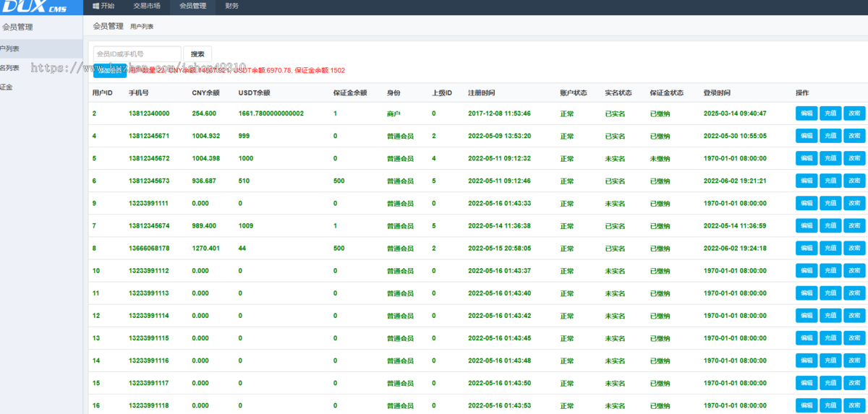Viewport: 868px width, 414px height.
Task: Click 充值 for user 13233991111
Action: click(830, 203)
